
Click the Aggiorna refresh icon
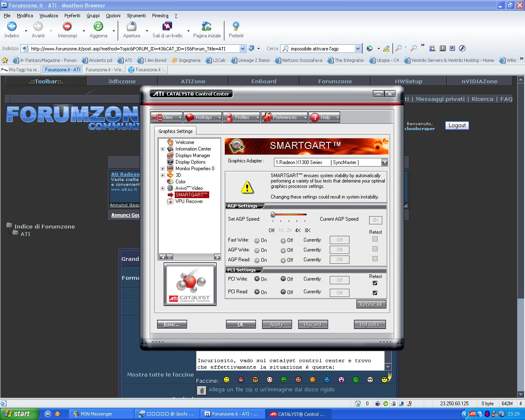coord(98,26)
